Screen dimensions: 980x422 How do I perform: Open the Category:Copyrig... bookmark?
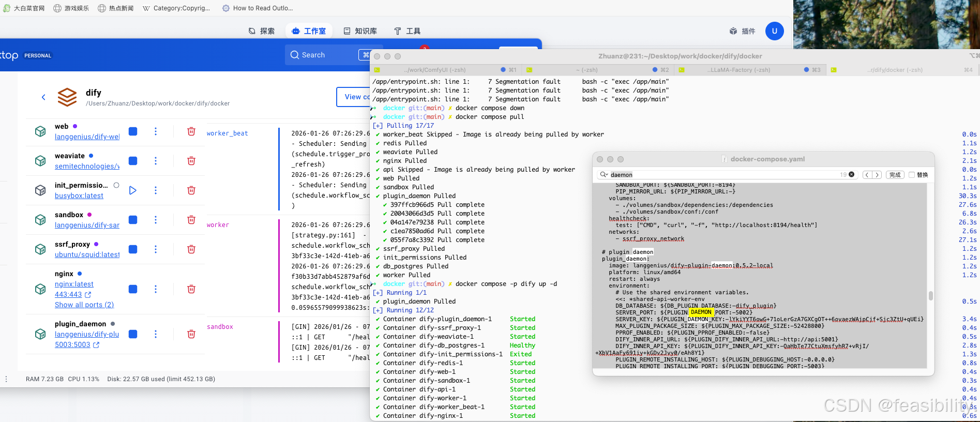pyautogui.click(x=176, y=8)
